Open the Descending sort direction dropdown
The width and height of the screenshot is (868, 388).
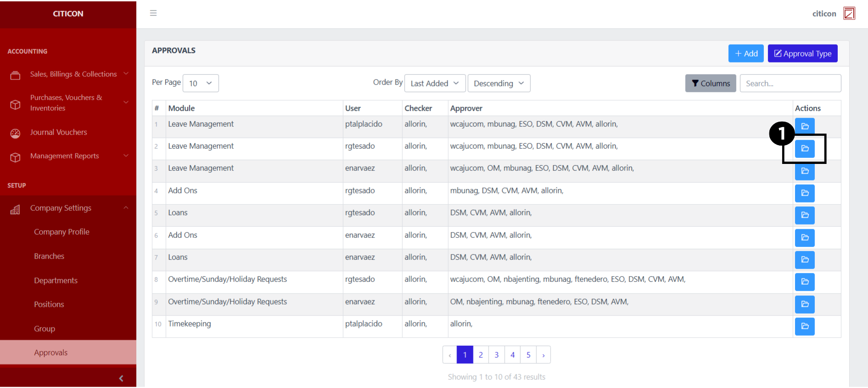(499, 84)
